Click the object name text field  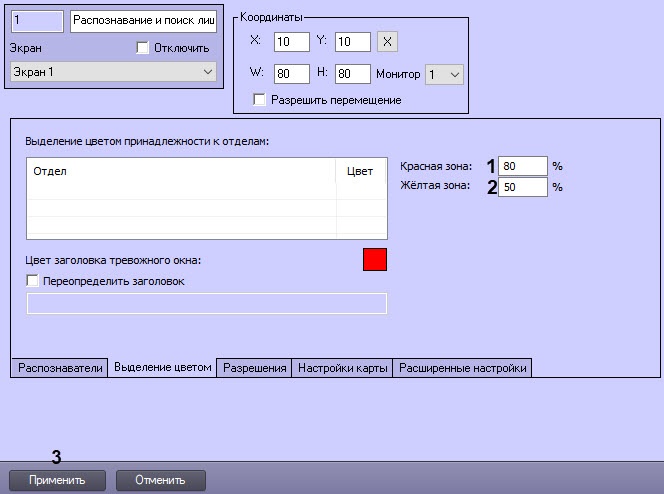tap(142, 22)
